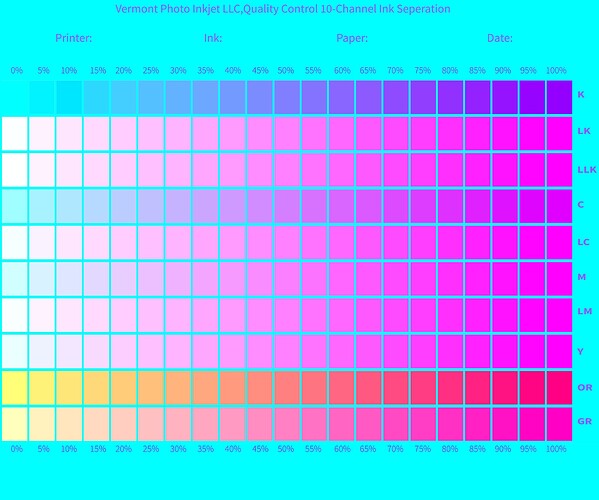Click the LLK row label
599x500 pixels.
[x=587, y=170]
